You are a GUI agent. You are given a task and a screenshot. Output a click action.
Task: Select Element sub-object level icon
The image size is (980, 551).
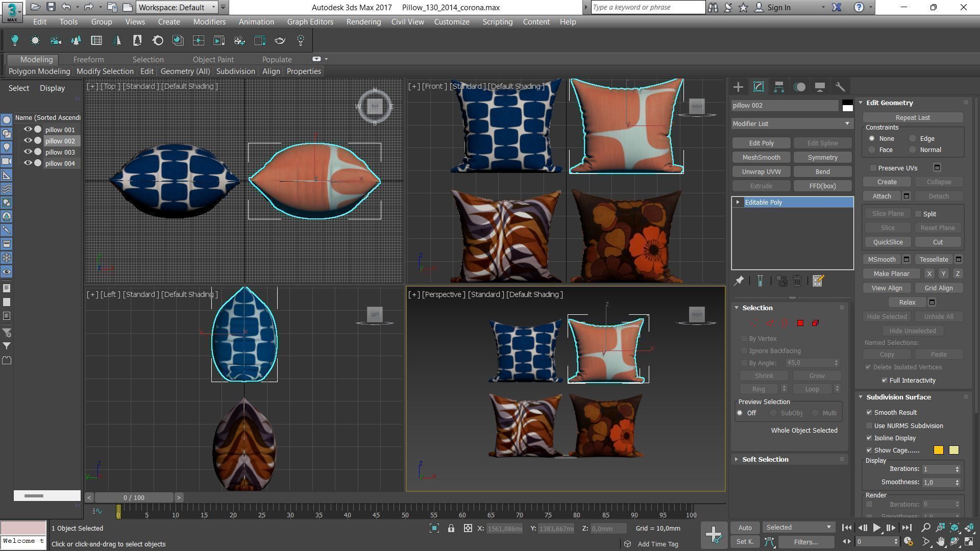coord(815,323)
